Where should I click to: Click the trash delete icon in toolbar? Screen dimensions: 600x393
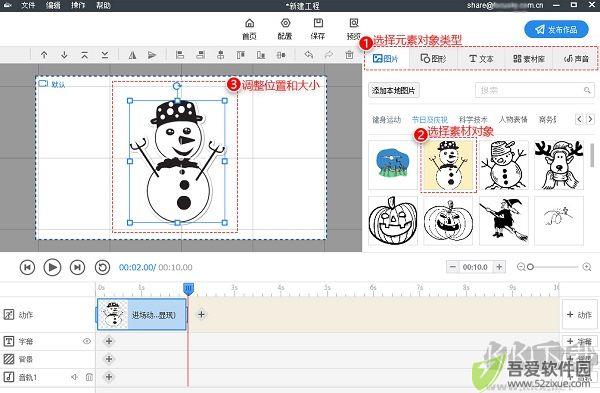click(349, 55)
